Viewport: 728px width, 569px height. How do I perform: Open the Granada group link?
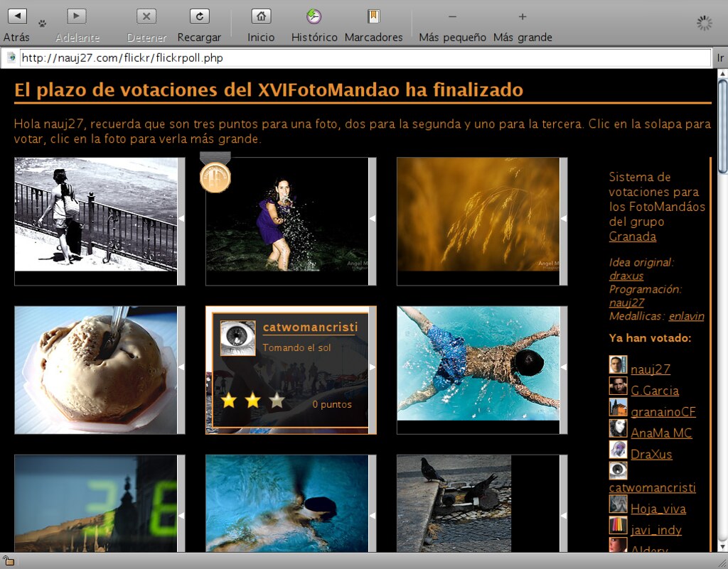tap(631, 236)
